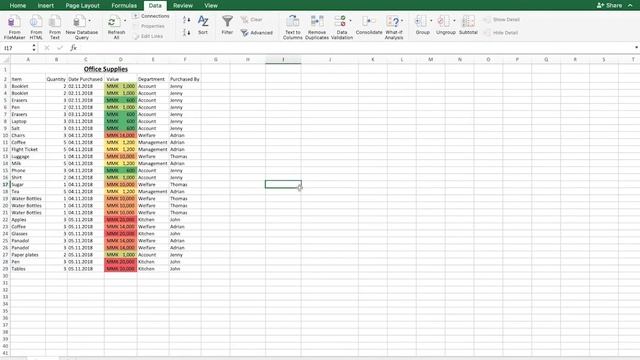Select the red Value cell in Apples row
640x360 pixels.
(x=121, y=220)
